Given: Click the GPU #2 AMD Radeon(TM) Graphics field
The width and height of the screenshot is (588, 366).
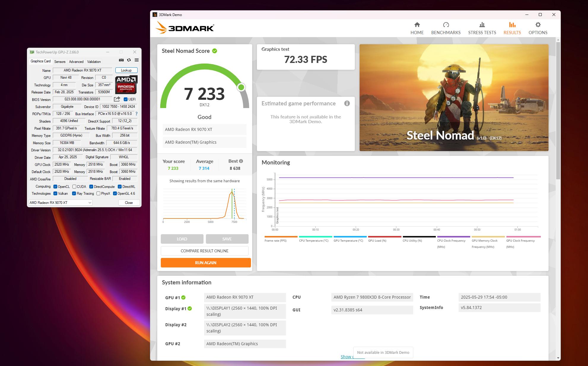Looking at the screenshot, I should 245,344.
